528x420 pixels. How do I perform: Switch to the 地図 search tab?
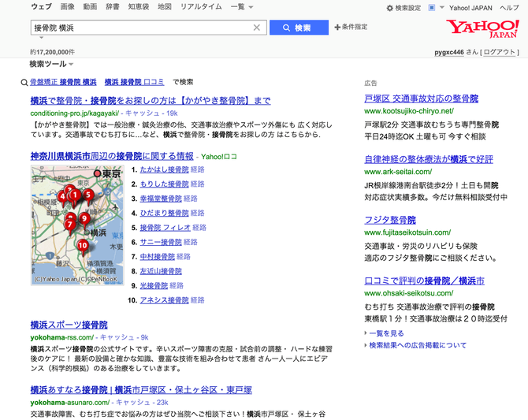(164, 7)
